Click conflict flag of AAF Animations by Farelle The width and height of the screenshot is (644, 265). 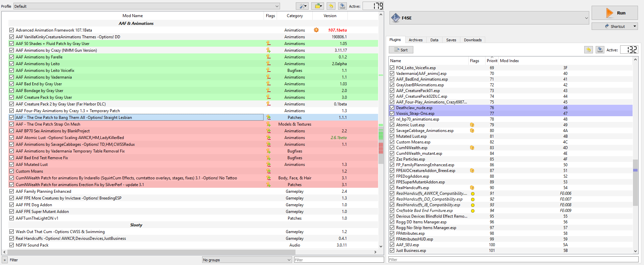coord(268,57)
